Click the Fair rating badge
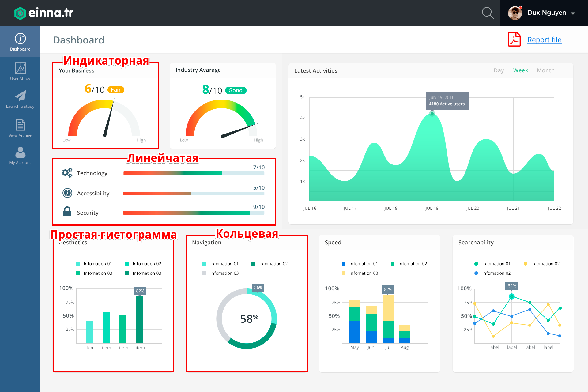The width and height of the screenshot is (588, 392). (x=116, y=90)
